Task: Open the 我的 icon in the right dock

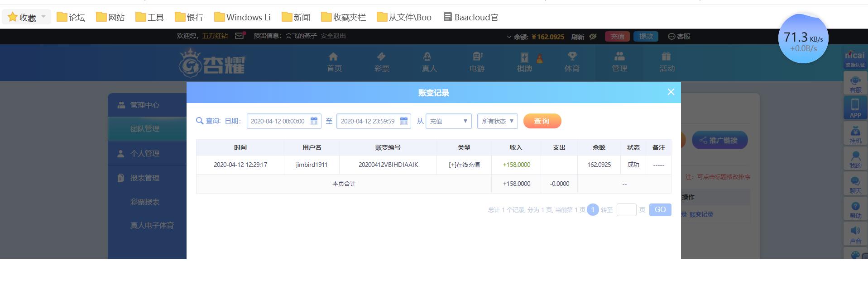Action: click(855, 159)
